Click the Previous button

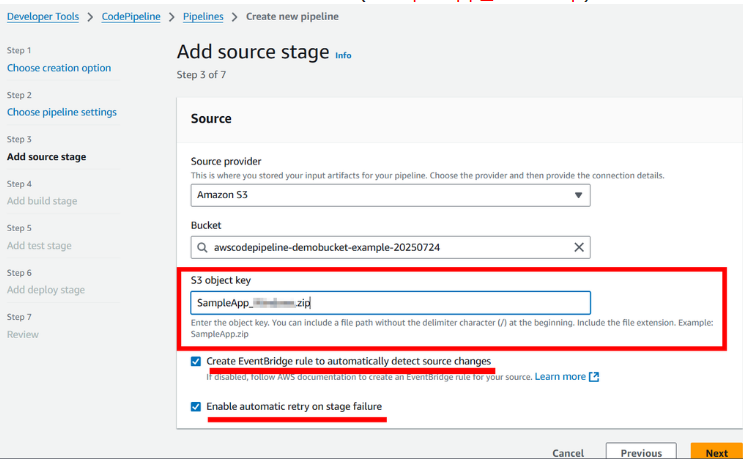(641, 453)
